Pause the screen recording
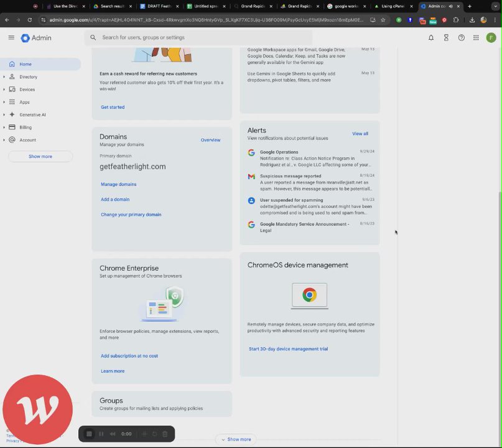The image size is (502, 448). pyautogui.click(x=101, y=434)
